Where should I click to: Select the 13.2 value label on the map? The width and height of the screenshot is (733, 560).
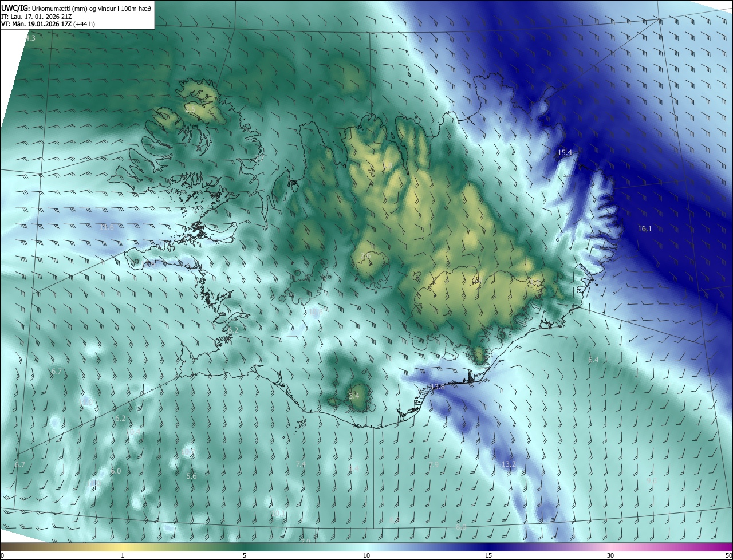point(509,464)
